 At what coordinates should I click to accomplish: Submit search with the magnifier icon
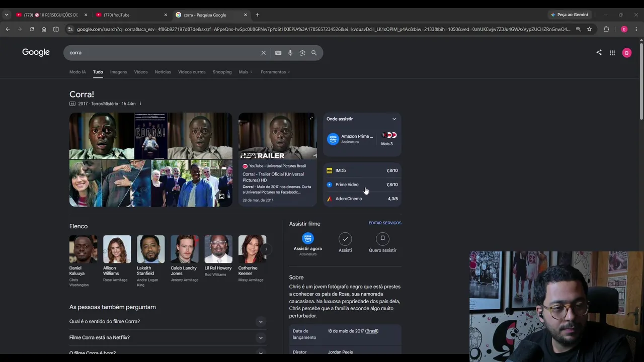314,53
